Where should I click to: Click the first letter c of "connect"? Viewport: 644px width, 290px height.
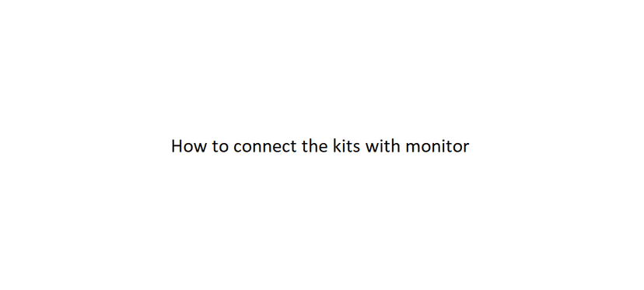click(237, 148)
